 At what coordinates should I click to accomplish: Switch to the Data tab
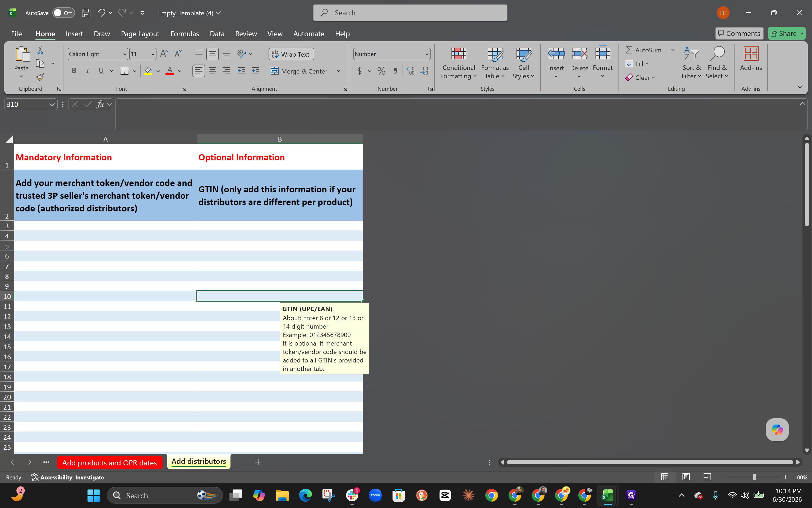click(x=217, y=34)
